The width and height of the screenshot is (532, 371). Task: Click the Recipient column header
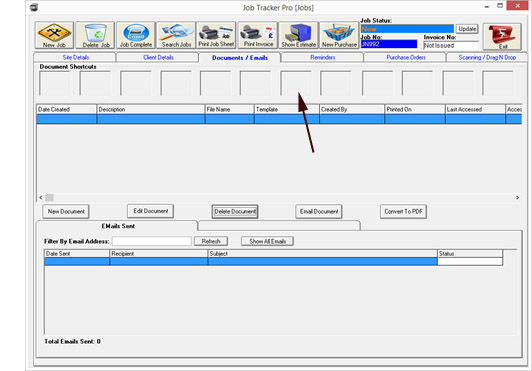[x=158, y=254]
